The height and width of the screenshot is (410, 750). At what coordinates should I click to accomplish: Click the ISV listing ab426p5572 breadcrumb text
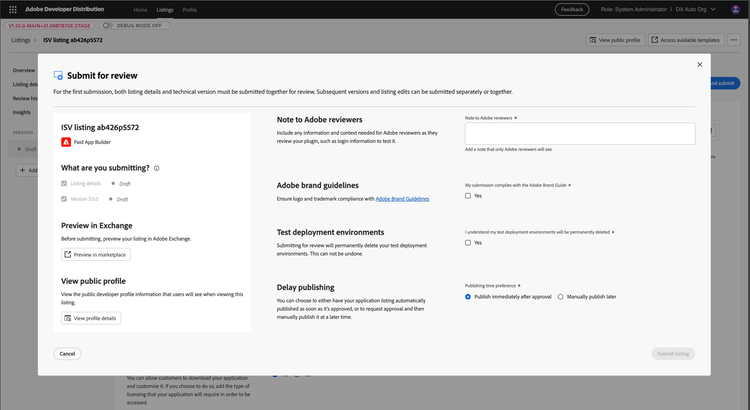click(x=73, y=40)
